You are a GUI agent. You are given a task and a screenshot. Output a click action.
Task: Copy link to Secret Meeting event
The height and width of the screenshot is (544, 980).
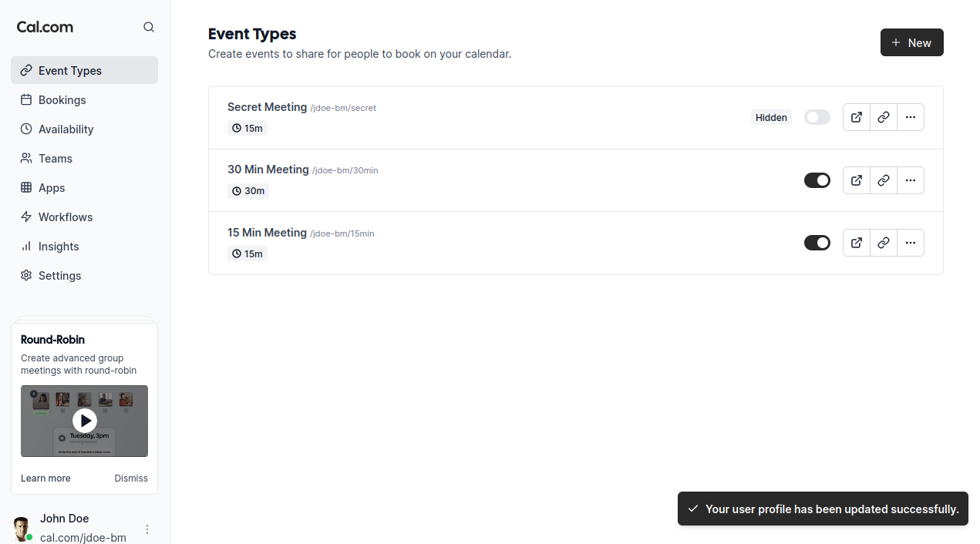tap(884, 117)
